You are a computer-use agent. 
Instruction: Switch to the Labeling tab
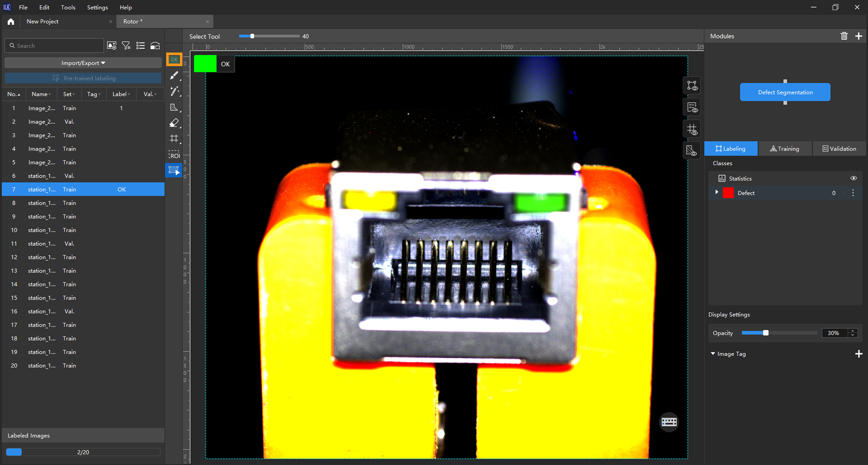(730, 149)
